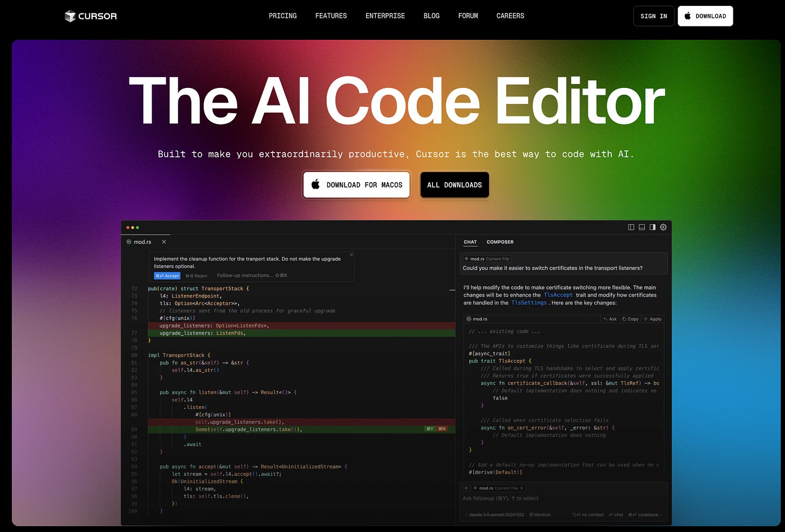This screenshot has width=785, height=532.
Task: Click the Follow-up instructions field
Action: (x=252, y=275)
